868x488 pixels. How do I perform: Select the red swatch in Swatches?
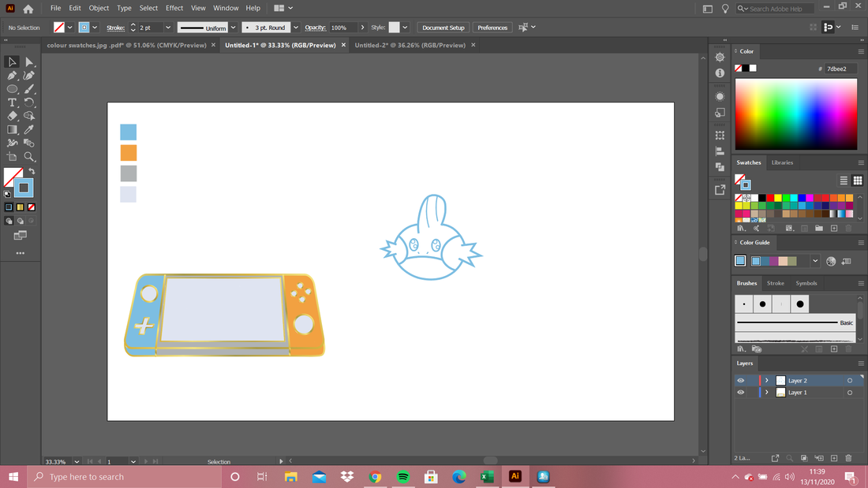tap(770, 198)
